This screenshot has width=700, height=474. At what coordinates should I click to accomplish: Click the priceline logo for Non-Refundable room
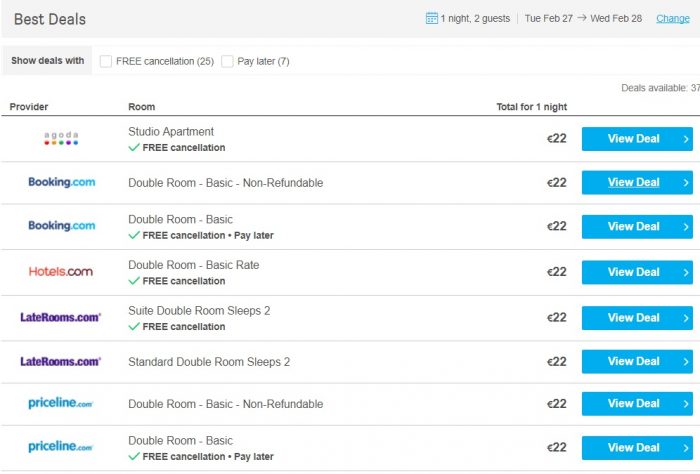(x=60, y=403)
